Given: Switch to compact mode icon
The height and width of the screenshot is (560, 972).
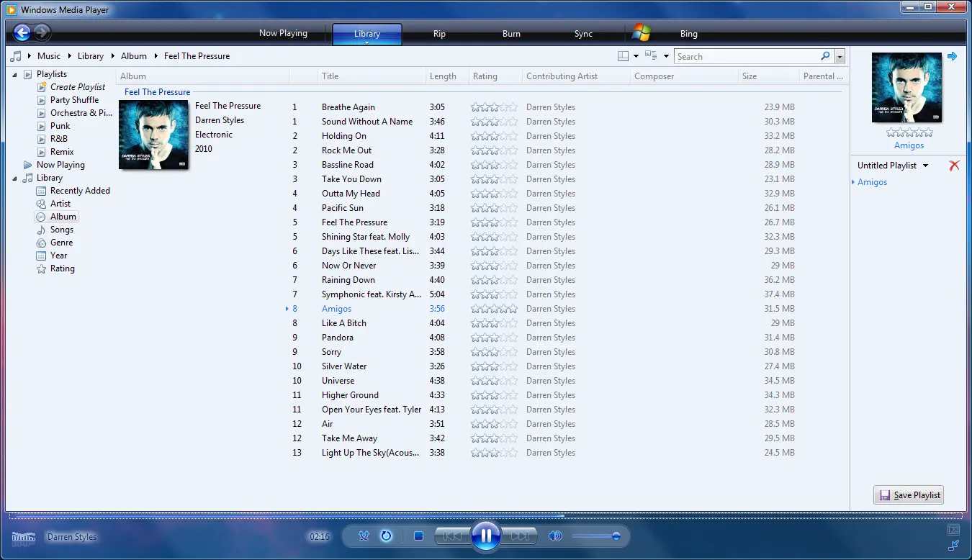Looking at the screenshot, I should 953,546.
